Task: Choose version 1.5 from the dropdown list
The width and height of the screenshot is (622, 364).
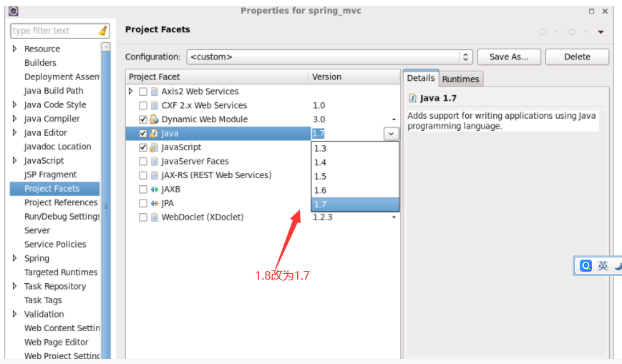Action: click(355, 177)
